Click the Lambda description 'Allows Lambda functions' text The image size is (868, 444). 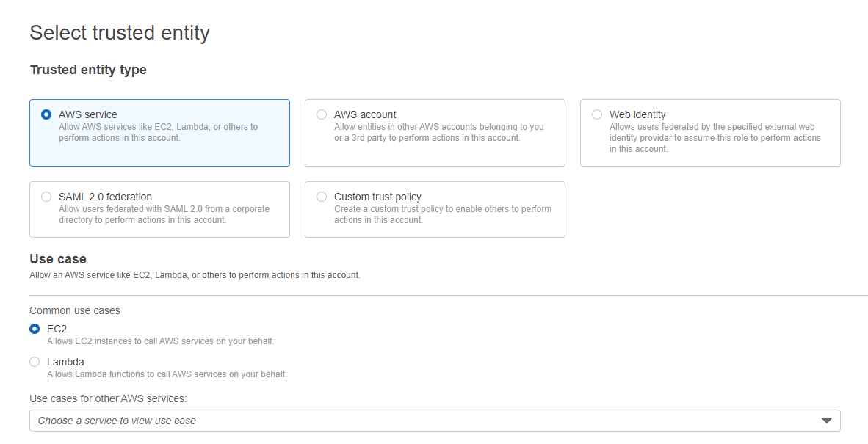tap(167, 374)
